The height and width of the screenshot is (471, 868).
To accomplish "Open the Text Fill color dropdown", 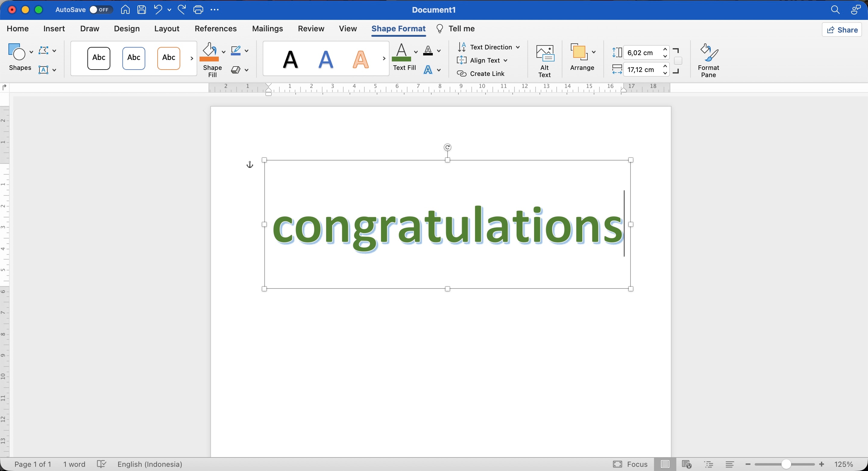I will pyautogui.click(x=416, y=51).
